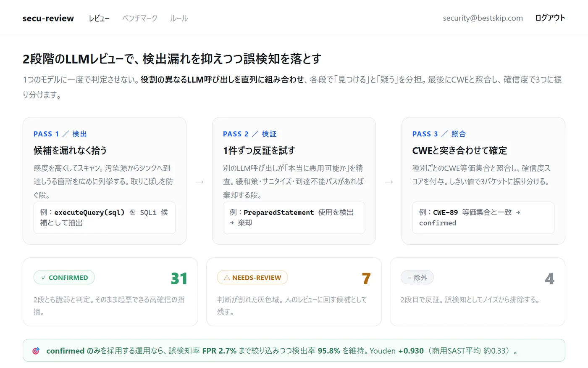Viewport: 588px width, 368px height.
Task: Click the warning triangle icon in NEEDS-REVIEW
Action: tap(227, 278)
